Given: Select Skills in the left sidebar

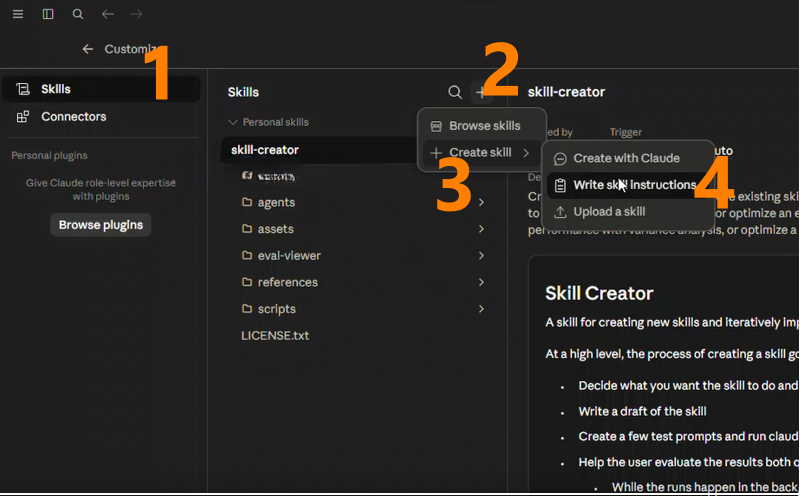Looking at the screenshot, I should 101,89.
